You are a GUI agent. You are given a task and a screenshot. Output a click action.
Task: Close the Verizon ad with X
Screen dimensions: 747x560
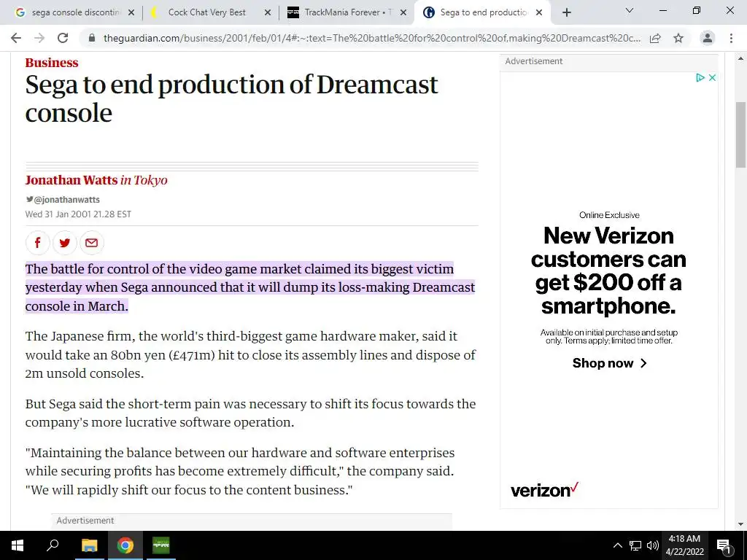(x=712, y=77)
